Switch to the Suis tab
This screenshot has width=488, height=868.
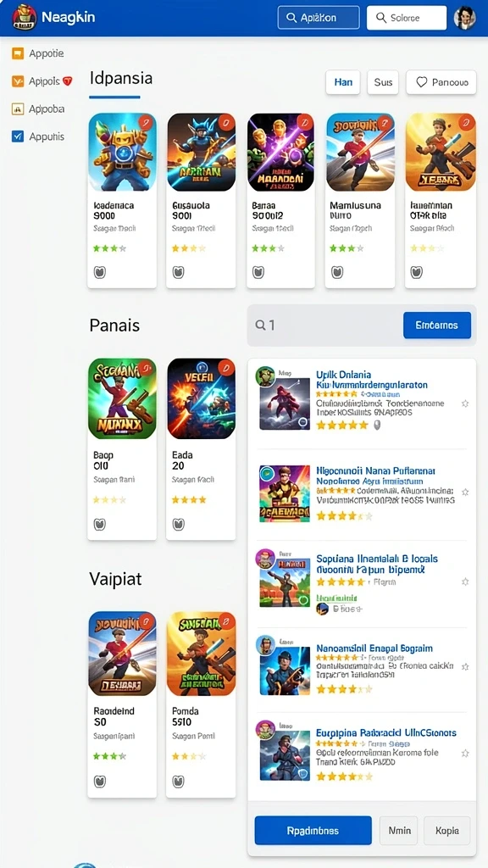pyautogui.click(x=383, y=82)
